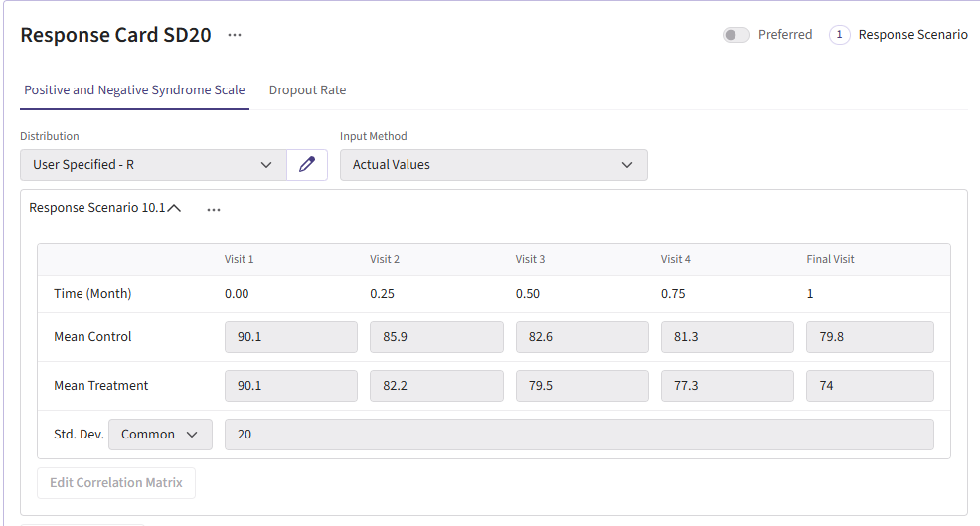This screenshot has width=980, height=526.
Task: Open the Input Method dropdown
Action: click(493, 165)
